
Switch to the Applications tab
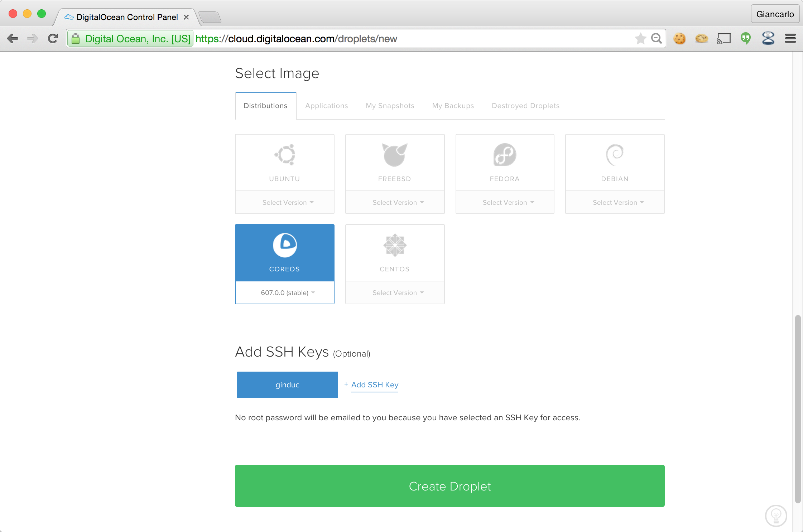[x=326, y=106]
